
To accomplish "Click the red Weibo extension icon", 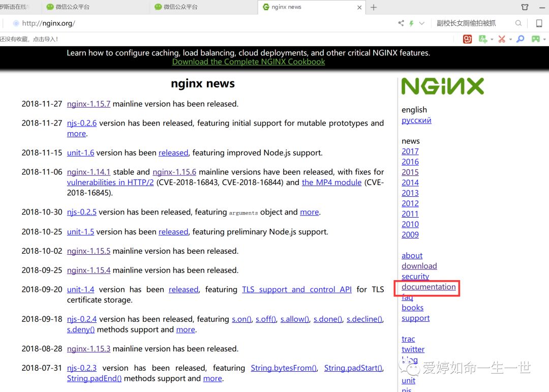I will coord(467,39).
